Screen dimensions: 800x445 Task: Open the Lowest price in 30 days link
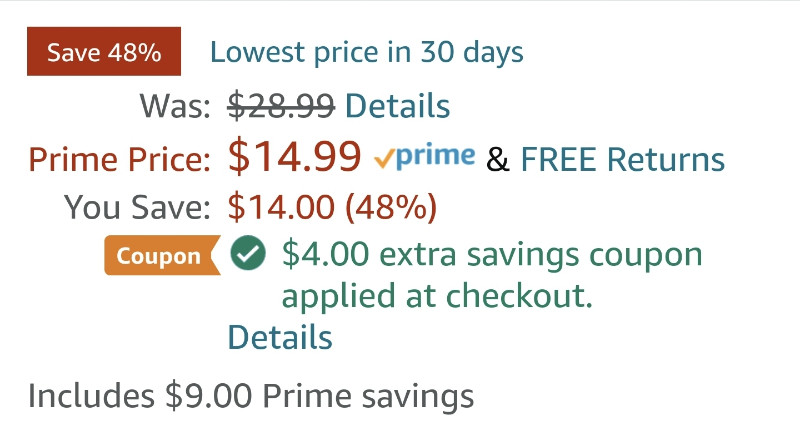pos(367,52)
